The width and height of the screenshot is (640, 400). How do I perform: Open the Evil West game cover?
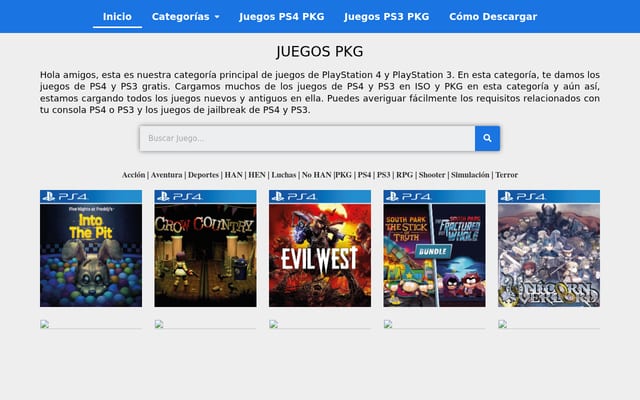tap(320, 248)
